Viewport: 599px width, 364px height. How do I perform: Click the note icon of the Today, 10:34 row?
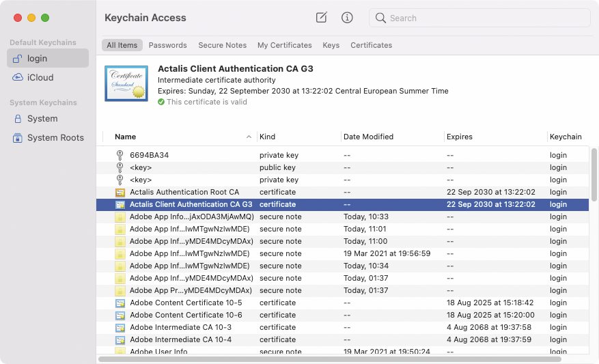pyautogui.click(x=120, y=266)
